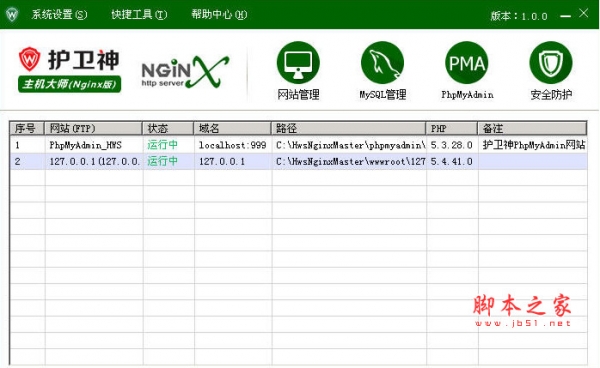Screen dimensions: 600x368
Task: Click the 主机大师(Nginx版) green badge
Action: tap(69, 84)
